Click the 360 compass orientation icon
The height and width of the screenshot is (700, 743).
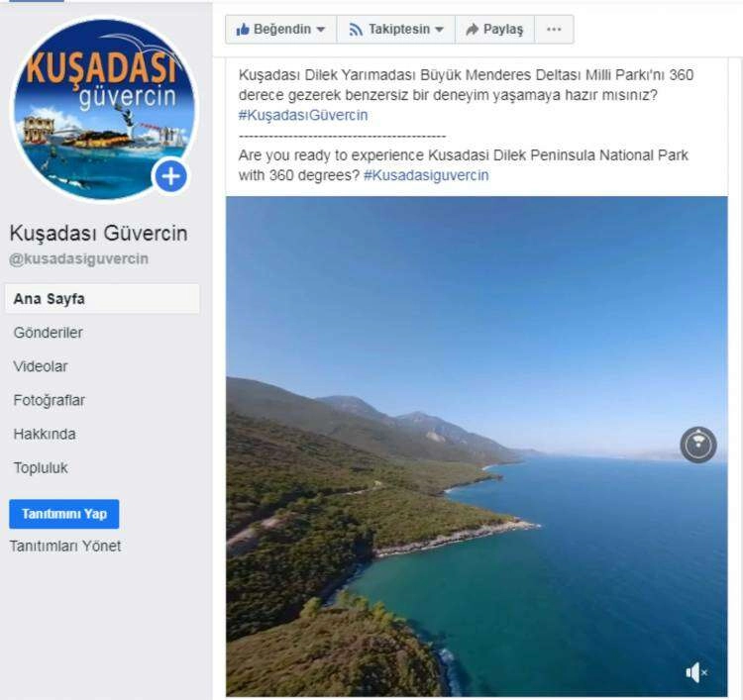(698, 445)
